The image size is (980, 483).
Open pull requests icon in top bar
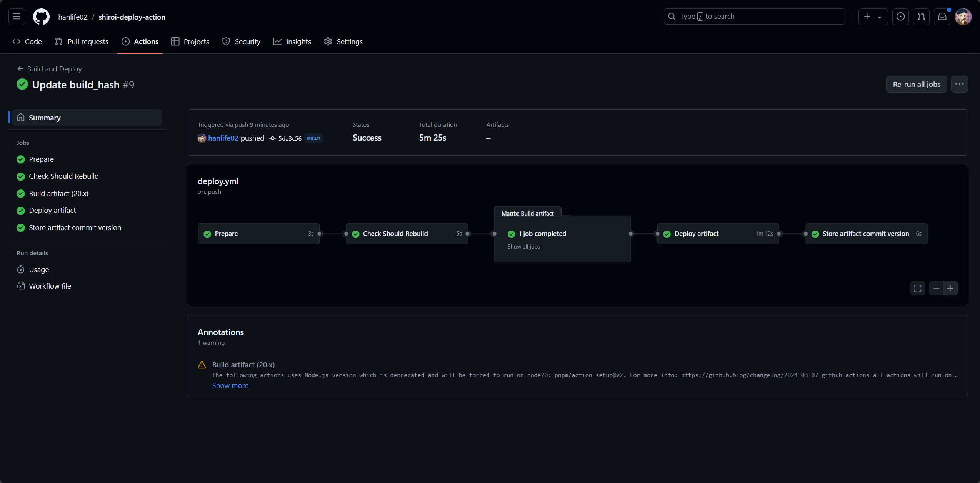coord(921,17)
